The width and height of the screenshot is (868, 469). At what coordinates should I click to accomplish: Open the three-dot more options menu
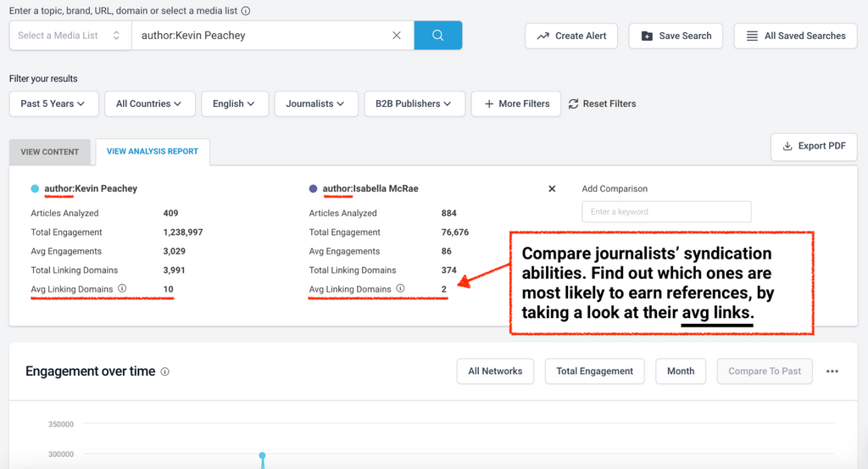pos(832,371)
